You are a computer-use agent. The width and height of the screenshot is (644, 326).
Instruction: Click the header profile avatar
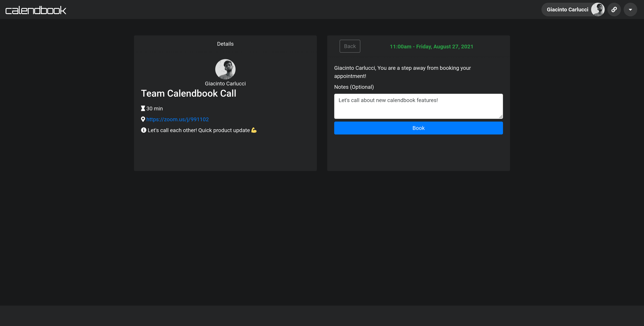(x=598, y=10)
